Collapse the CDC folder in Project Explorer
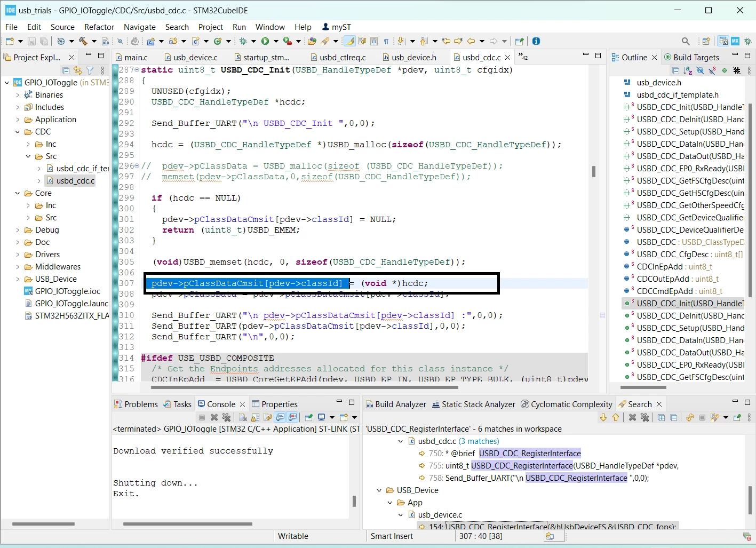 click(x=18, y=132)
